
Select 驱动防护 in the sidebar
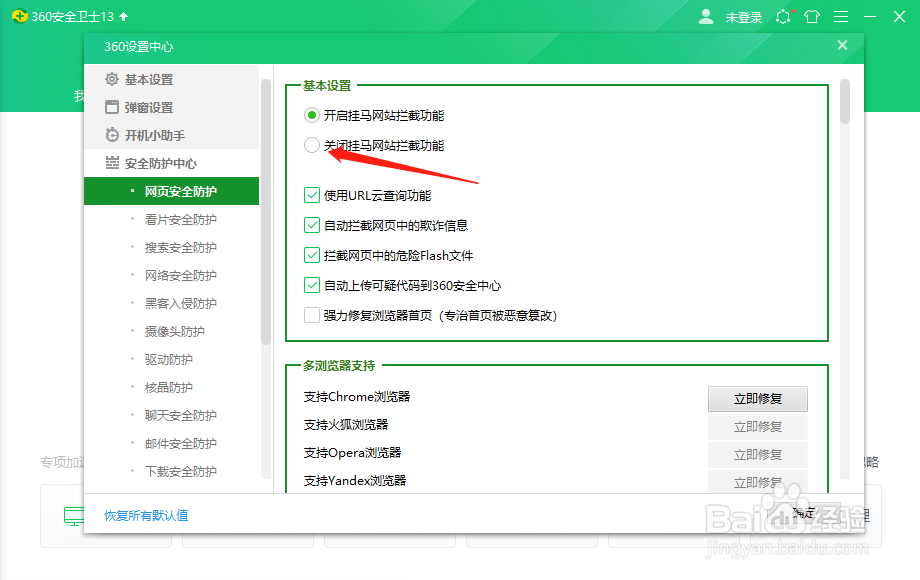click(x=171, y=359)
